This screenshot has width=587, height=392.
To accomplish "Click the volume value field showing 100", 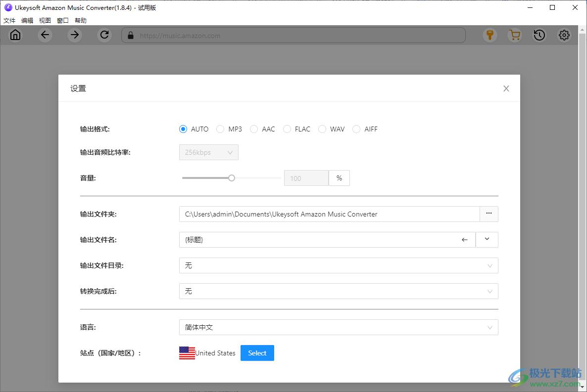I will (306, 178).
